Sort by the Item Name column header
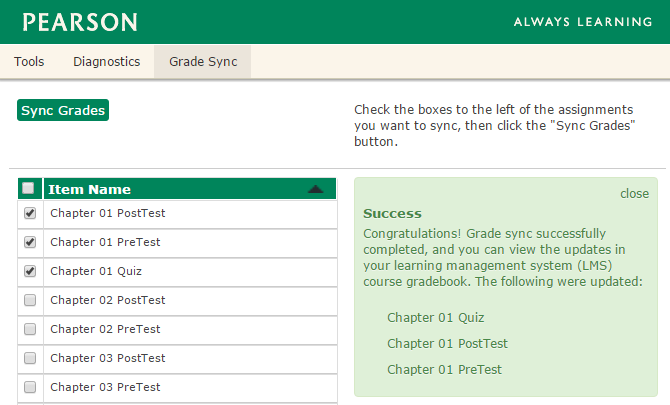This screenshot has width=670, height=405. pos(90,189)
